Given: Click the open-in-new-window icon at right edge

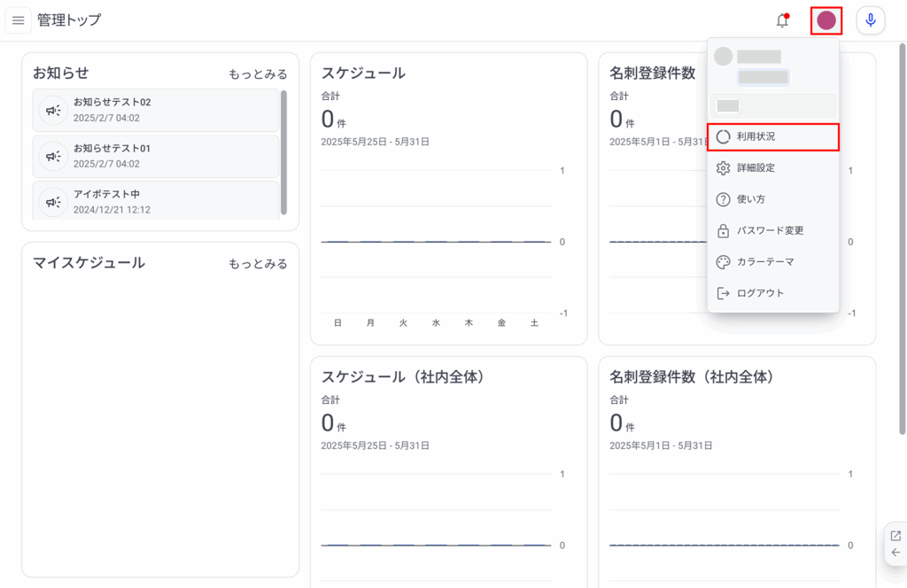Looking at the screenshot, I should [895, 536].
